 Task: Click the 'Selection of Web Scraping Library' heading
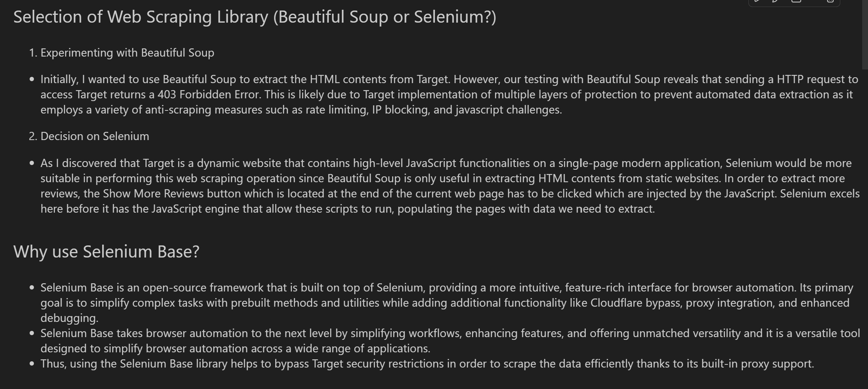tap(255, 17)
